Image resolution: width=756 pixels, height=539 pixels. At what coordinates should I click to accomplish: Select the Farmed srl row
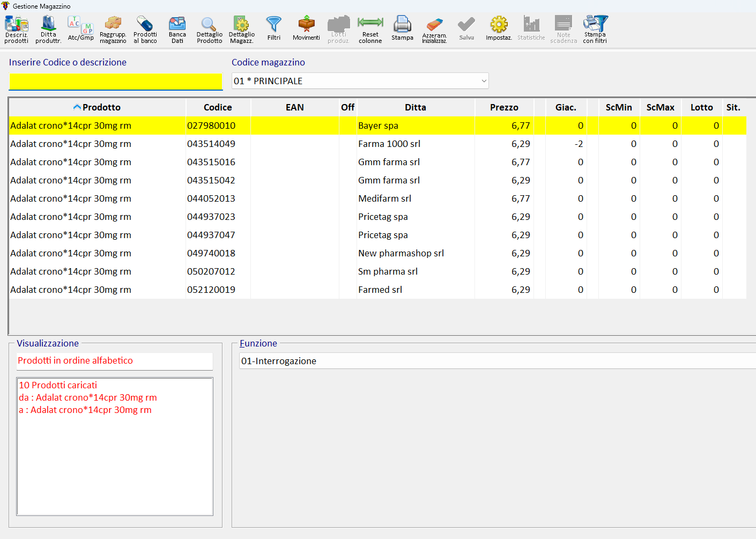(x=377, y=290)
